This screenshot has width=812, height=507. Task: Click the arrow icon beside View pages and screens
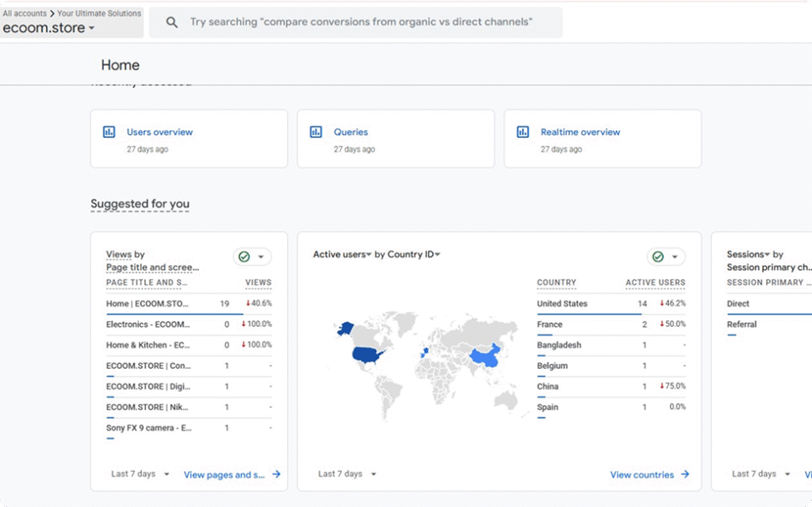point(277,474)
